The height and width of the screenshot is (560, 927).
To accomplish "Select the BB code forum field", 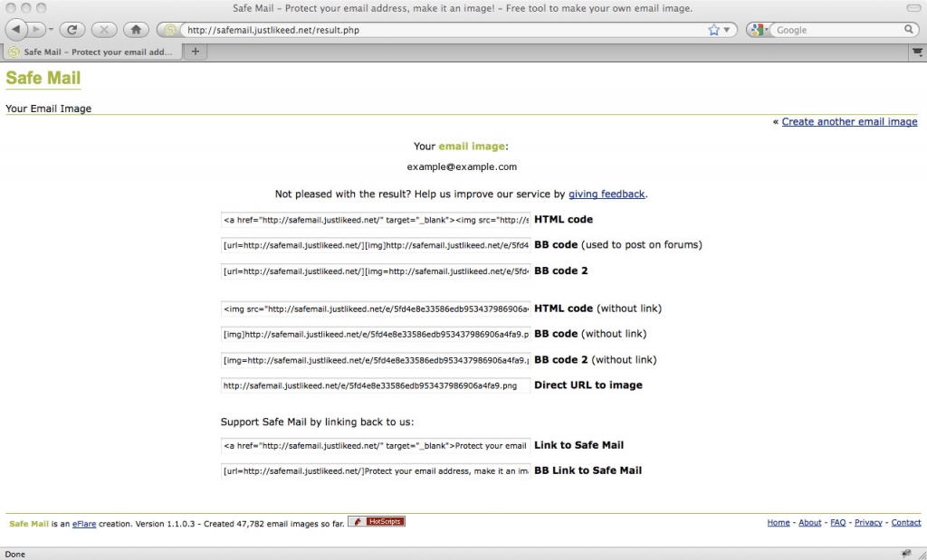I will (x=376, y=245).
